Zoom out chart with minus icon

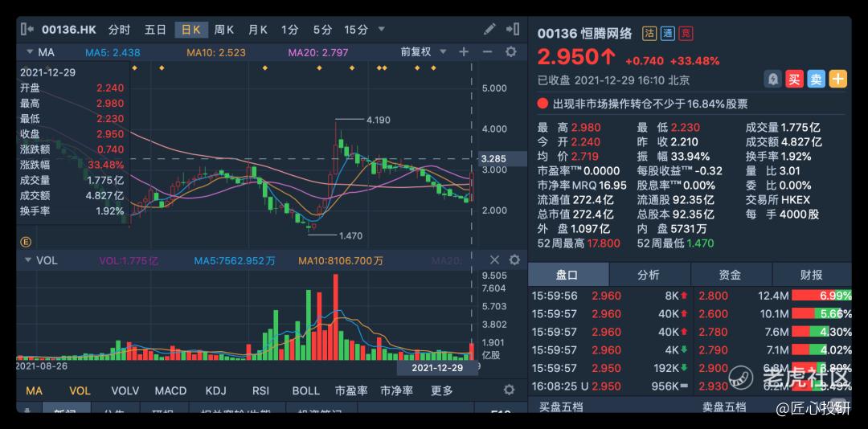coord(488,52)
